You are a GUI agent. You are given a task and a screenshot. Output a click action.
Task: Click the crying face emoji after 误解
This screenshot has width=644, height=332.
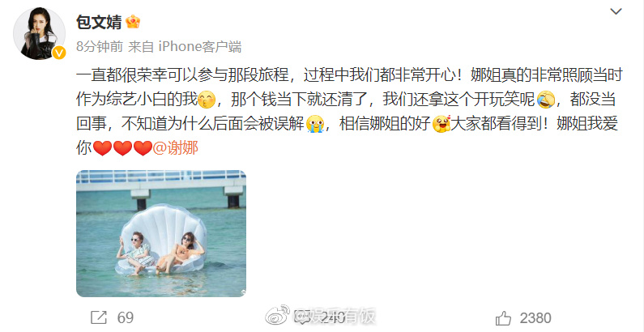(315, 124)
